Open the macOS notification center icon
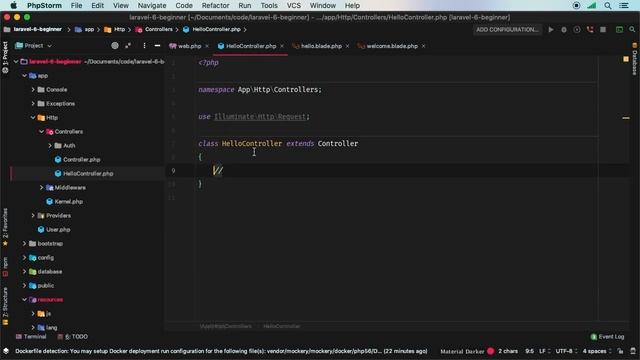This screenshot has height=360, width=640. (624, 6)
